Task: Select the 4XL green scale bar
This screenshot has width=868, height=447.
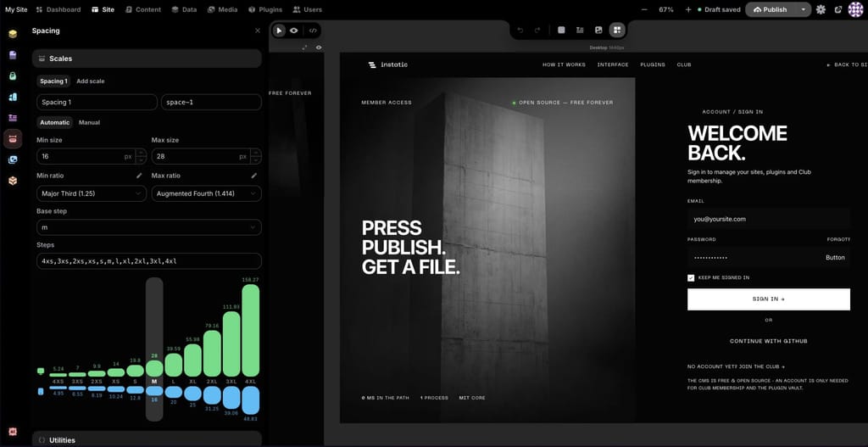Action: 250,331
